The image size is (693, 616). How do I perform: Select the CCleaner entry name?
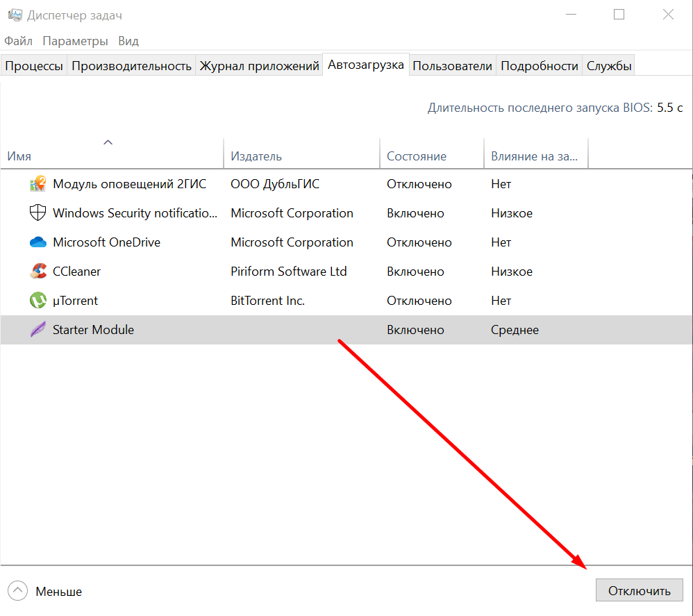76,272
